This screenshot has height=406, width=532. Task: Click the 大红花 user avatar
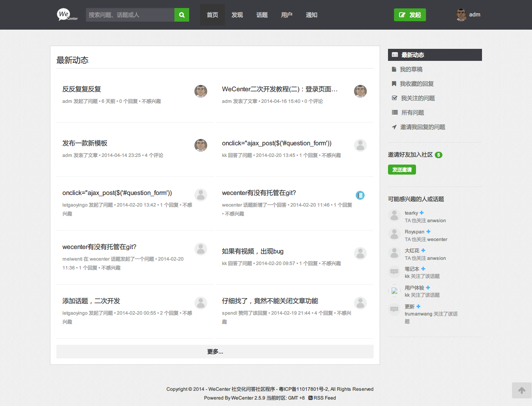point(394,253)
